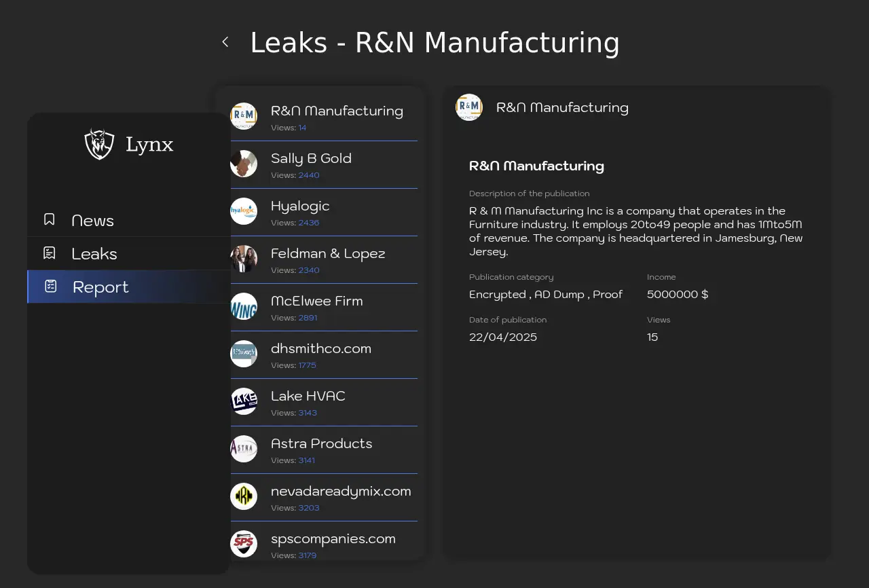Click the Leaks document icon
869x588 pixels.
pos(50,253)
